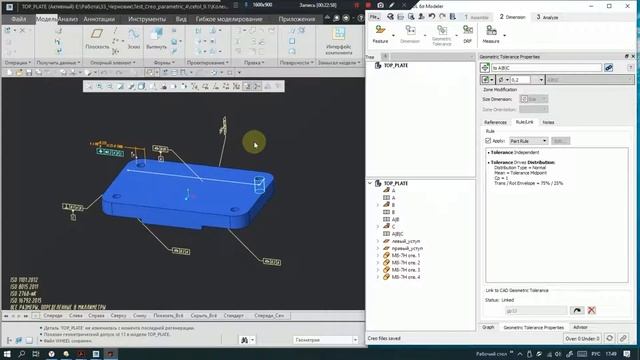Click the Скрыть_Всё button
The width and height of the screenshot is (640, 360).
pyautogui.click(x=204, y=316)
